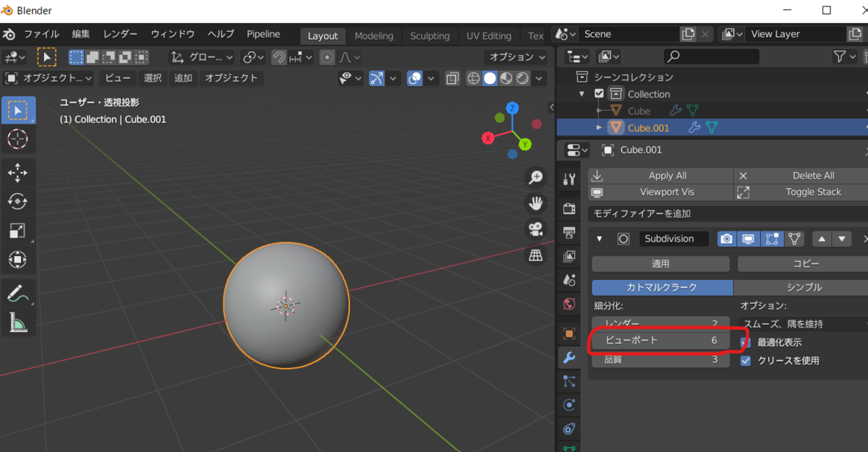Toggle camera view with the camera icon
Screen dimensions: 868x452
536,229
